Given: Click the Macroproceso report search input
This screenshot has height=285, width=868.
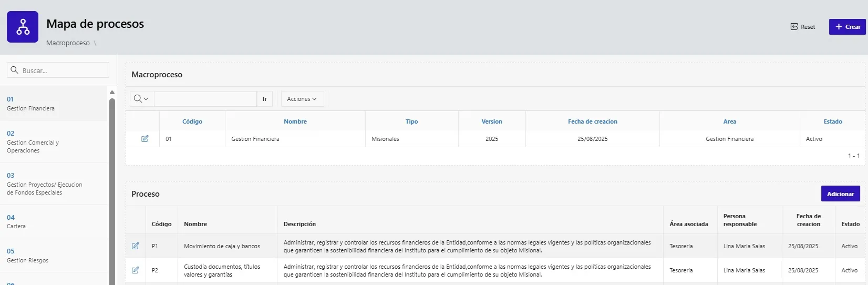Looking at the screenshot, I should (x=205, y=99).
